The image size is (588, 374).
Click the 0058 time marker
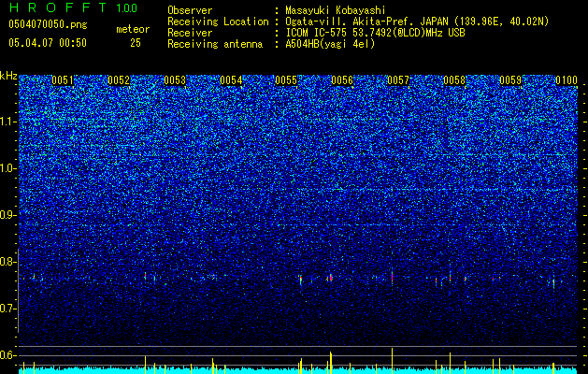(x=454, y=80)
